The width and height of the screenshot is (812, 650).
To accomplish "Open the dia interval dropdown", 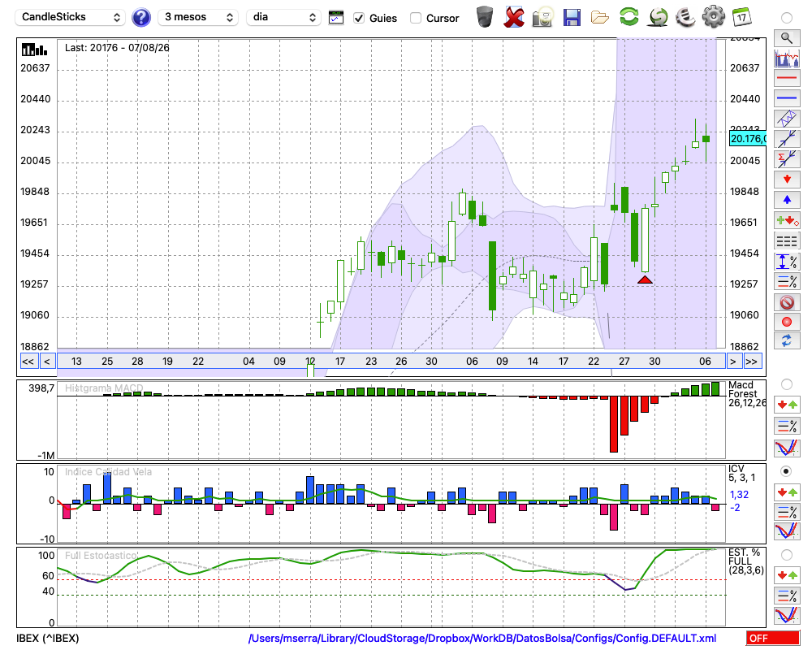I will (x=283, y=17).
